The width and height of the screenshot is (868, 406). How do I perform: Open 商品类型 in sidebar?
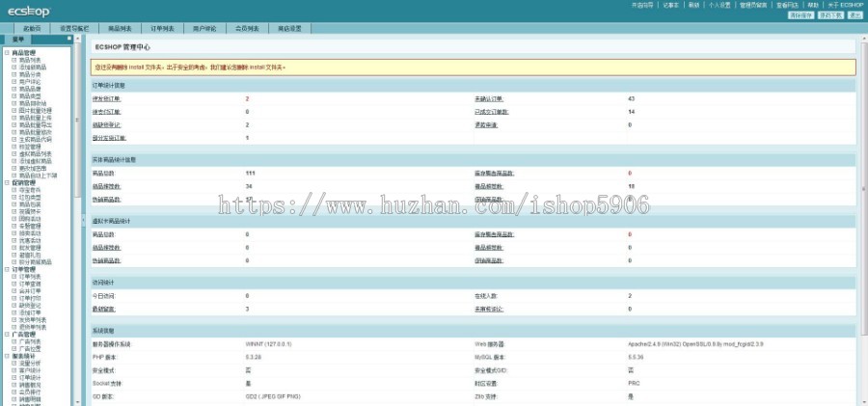(x=30, y=95)
